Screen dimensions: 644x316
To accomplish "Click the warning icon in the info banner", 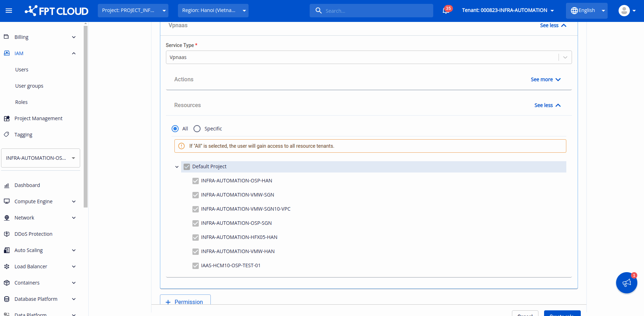I will point(181,146).
